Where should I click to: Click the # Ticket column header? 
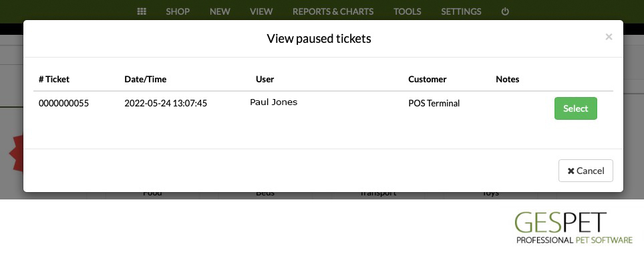click(54, 80)
